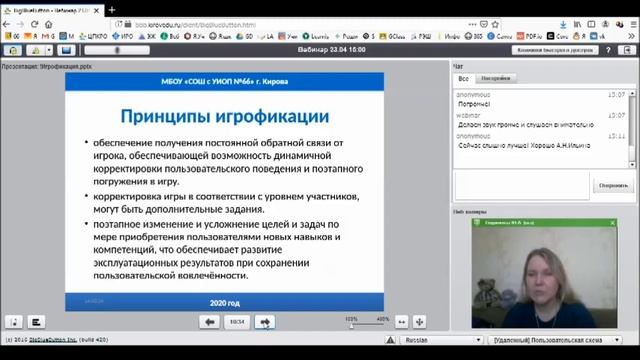Screen dimensions: 640x360
Task: Open the keyboard shortcuts button
Action: [555, 50]
